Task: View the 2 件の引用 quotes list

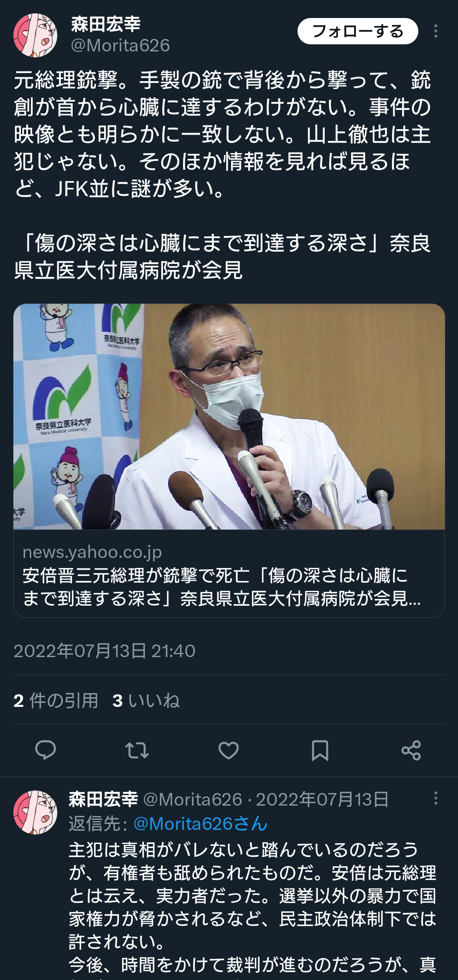Action: [x=56, y=701]
